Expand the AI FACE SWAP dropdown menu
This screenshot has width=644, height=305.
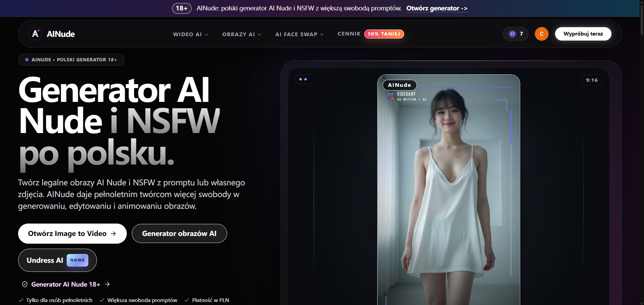pos(299,34)
